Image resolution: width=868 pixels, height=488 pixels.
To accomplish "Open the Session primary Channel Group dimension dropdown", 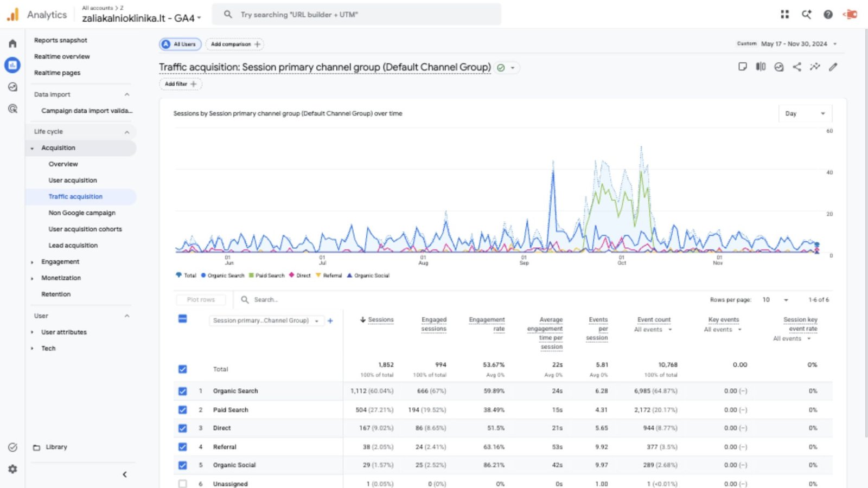I will (x=266, y=320).
